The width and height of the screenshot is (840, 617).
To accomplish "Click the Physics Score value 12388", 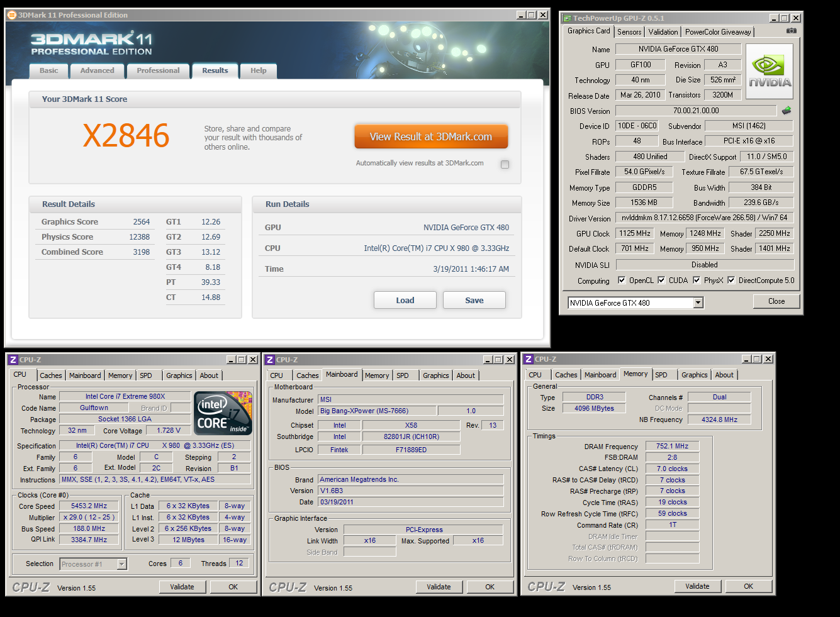I will click(140, 237).
